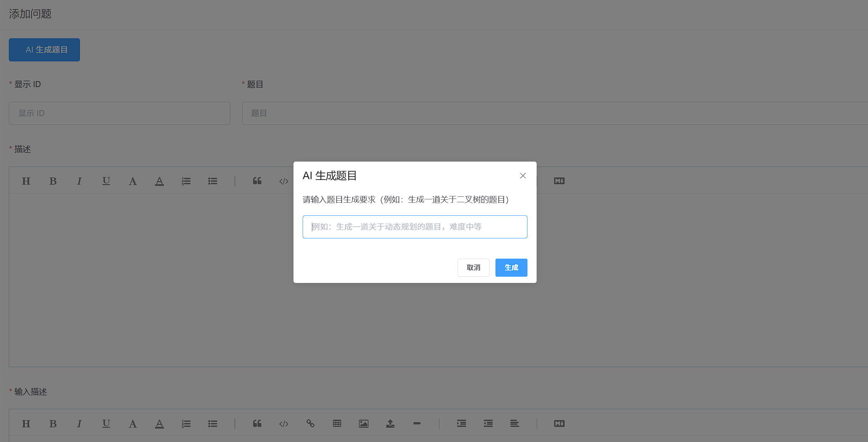The image size is (868, 442).
Task: Toggle markdown mode in input description toolbar
Action: tap(559, 423)
